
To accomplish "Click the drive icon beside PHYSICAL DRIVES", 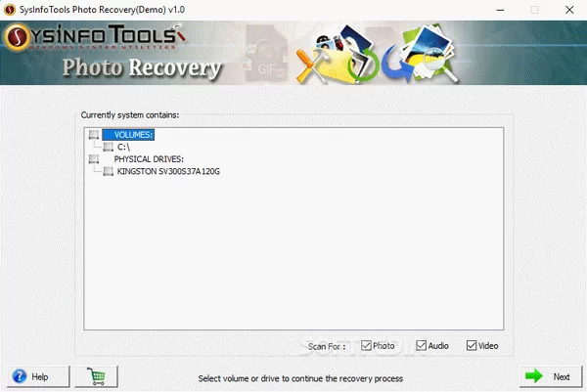I will (x=94, y=159).
